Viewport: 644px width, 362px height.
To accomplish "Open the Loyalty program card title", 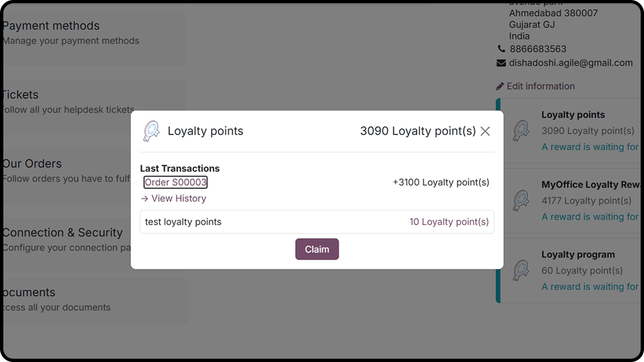I will point(578,255).
